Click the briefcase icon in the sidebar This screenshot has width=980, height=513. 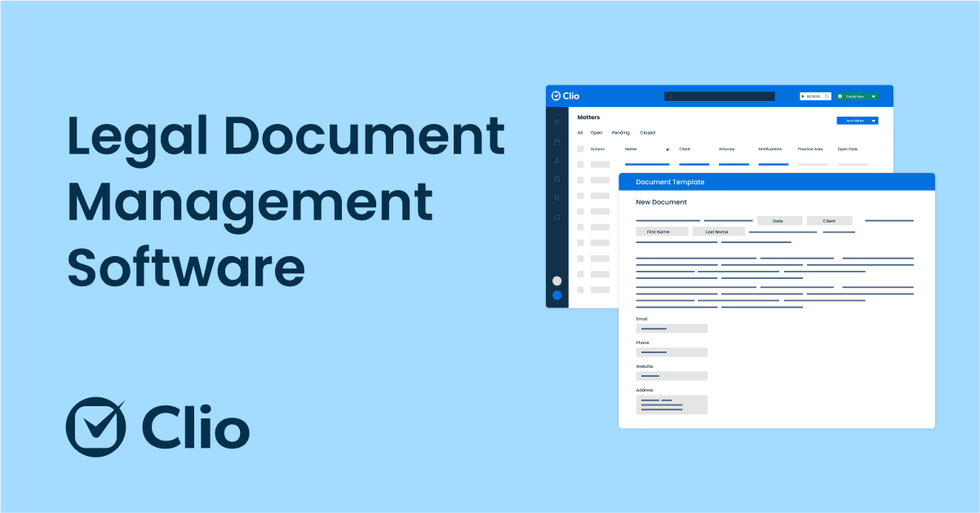[557, 179]
